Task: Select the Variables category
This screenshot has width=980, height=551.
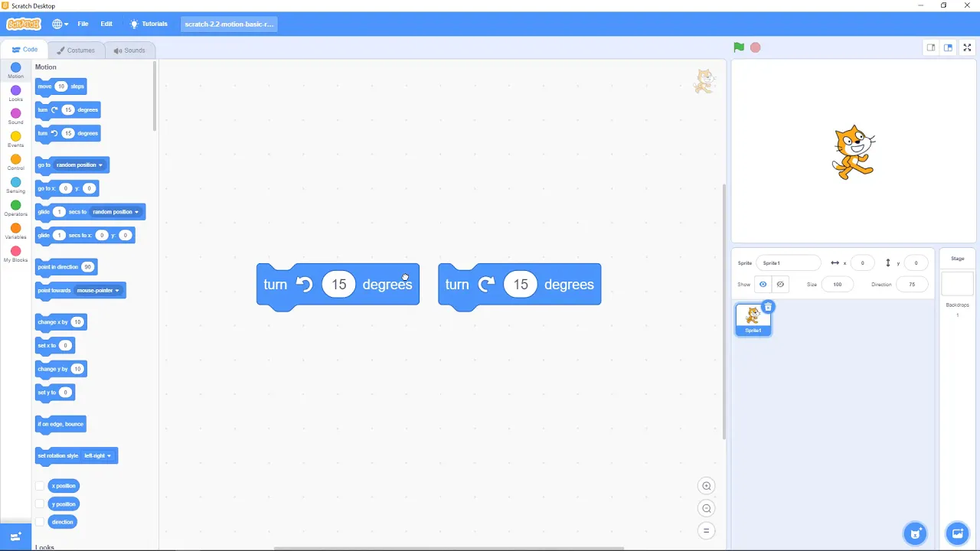Action: 15,232
